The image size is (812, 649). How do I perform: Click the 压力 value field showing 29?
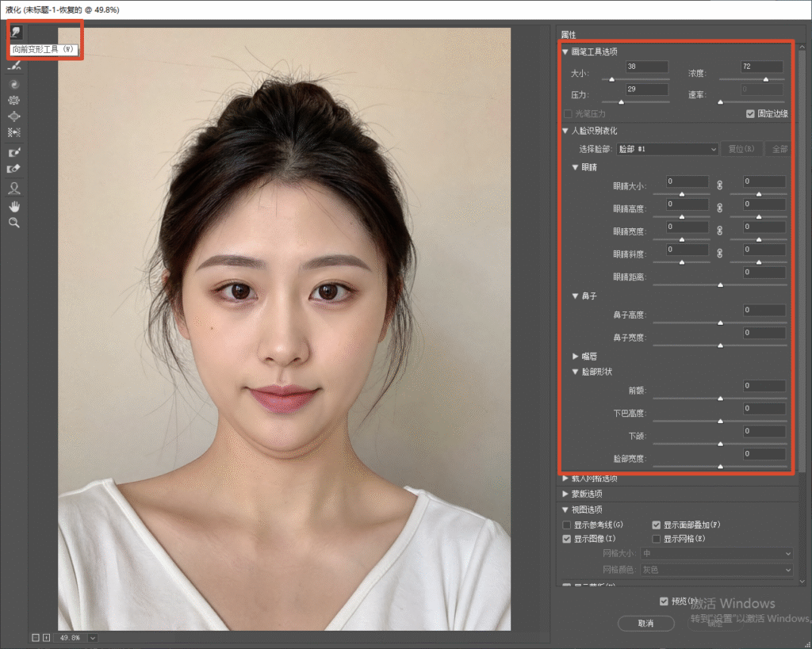point(647,90)
